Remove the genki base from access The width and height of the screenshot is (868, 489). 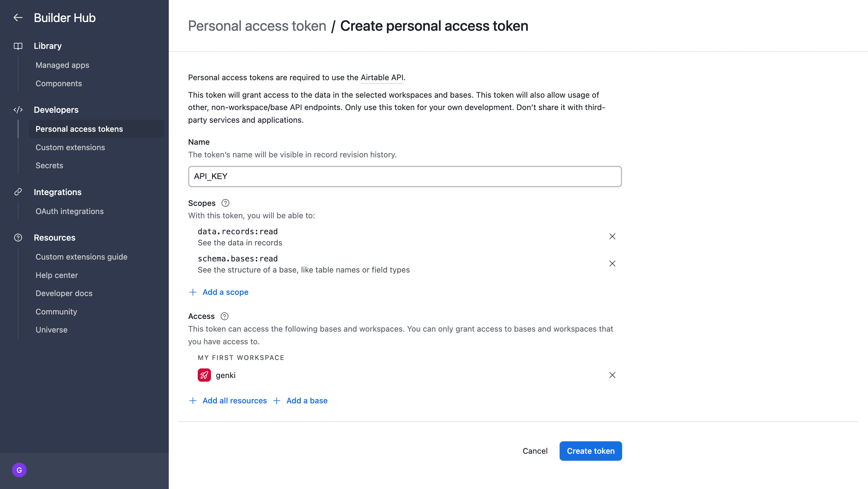[612, 375]
